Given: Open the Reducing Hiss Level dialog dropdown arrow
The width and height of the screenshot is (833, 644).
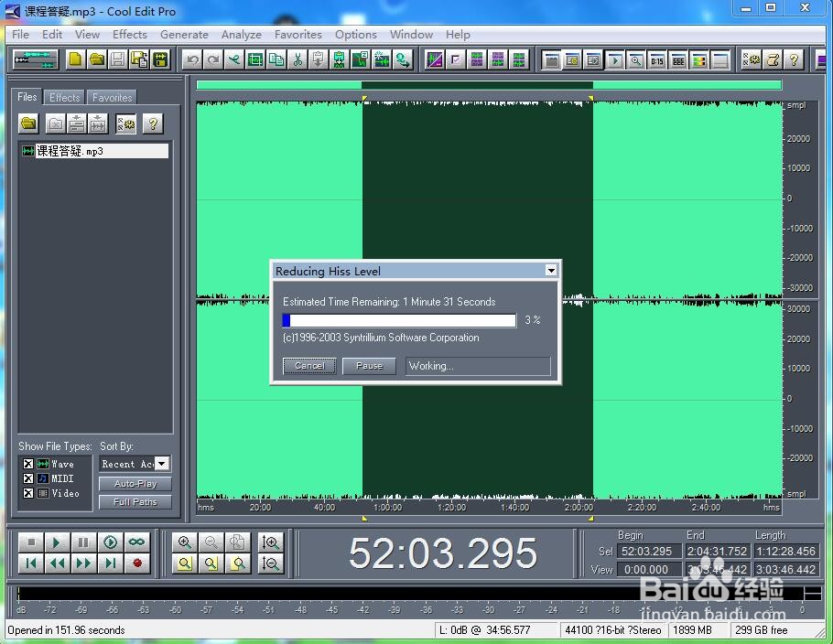Looking at the screenshot, I should point(551,271).
